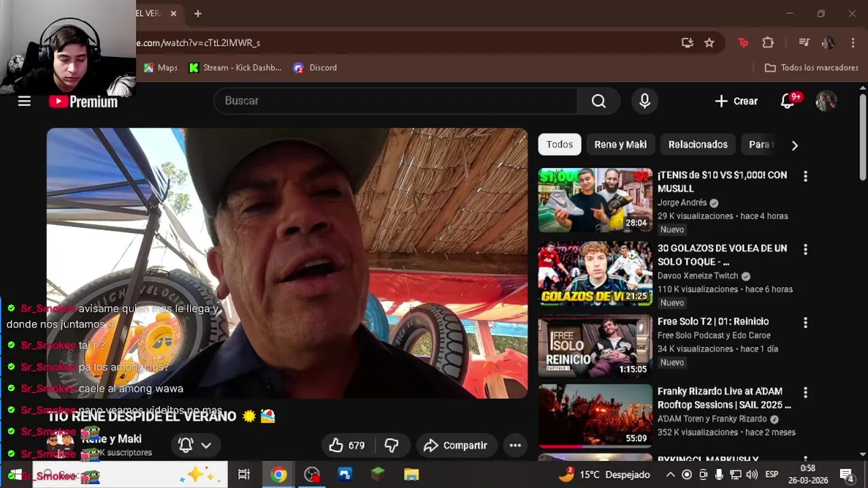Select the Todos filter chip
The height and width of the screenshot is (488, 868).
[559, 144]
